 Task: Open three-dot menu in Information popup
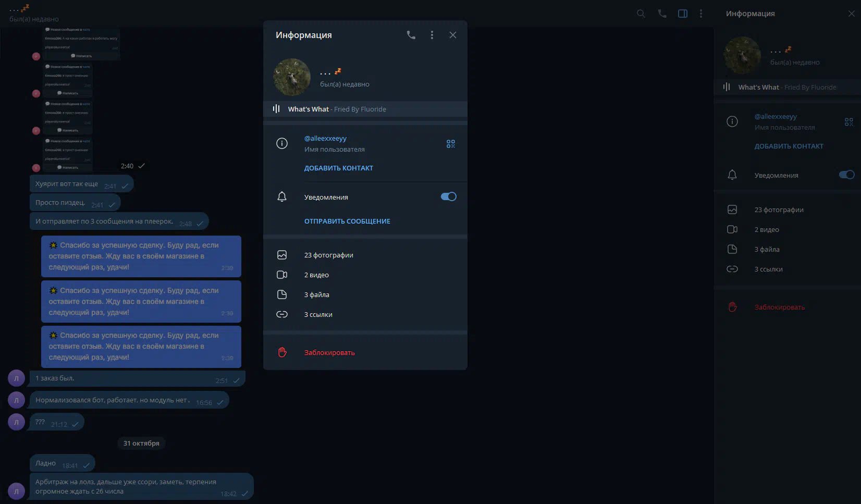coord(432,35)
